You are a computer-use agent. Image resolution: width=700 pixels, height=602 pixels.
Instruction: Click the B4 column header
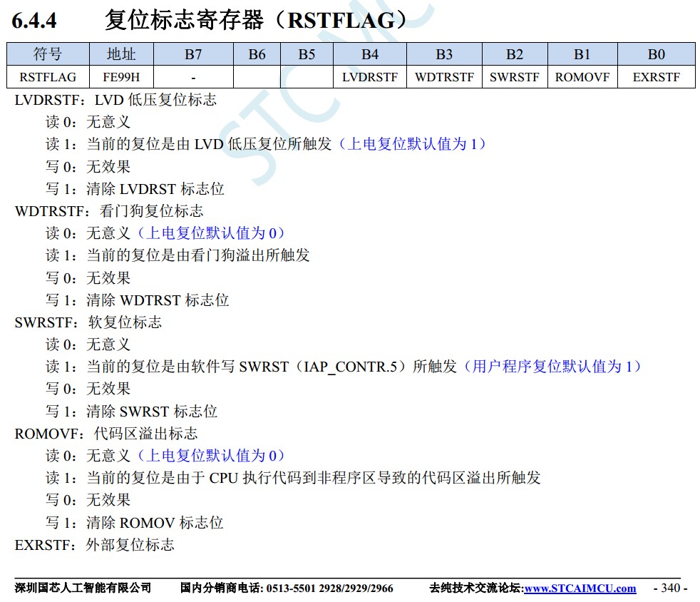click(x=370, y=54)
